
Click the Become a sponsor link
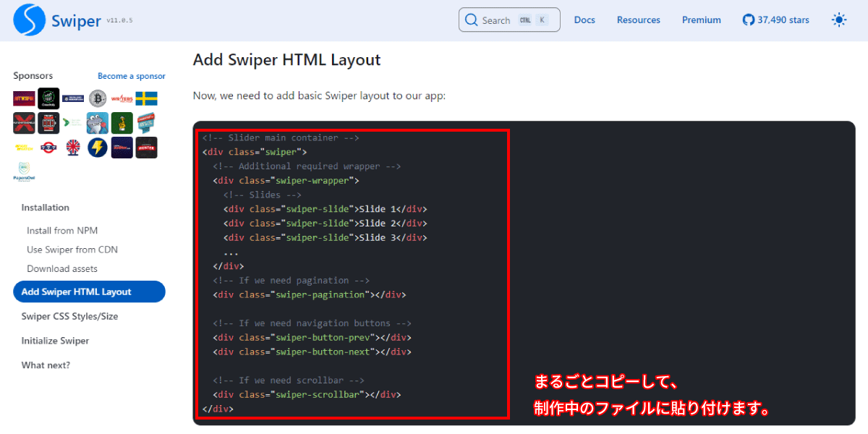tap(132, 76)
